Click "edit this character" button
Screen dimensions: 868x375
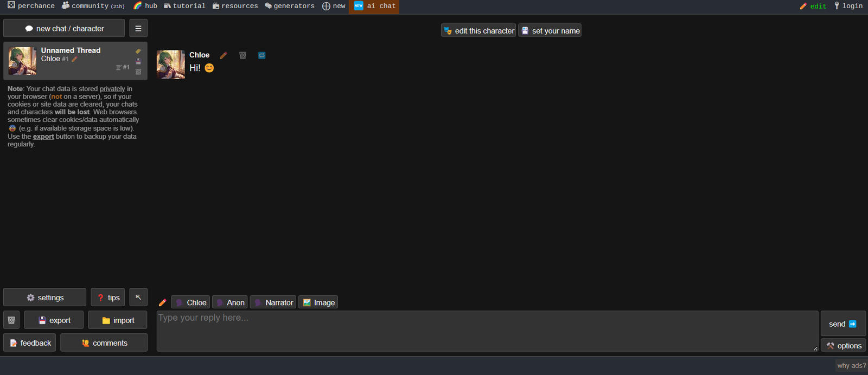click(x=478, y=31)
